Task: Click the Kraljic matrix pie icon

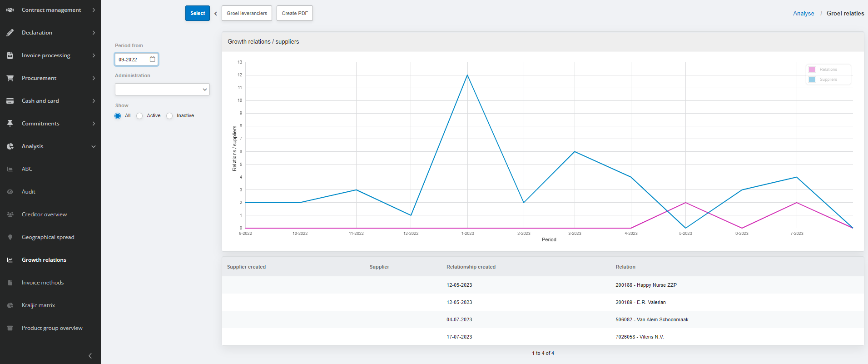Action: point(10,305)
